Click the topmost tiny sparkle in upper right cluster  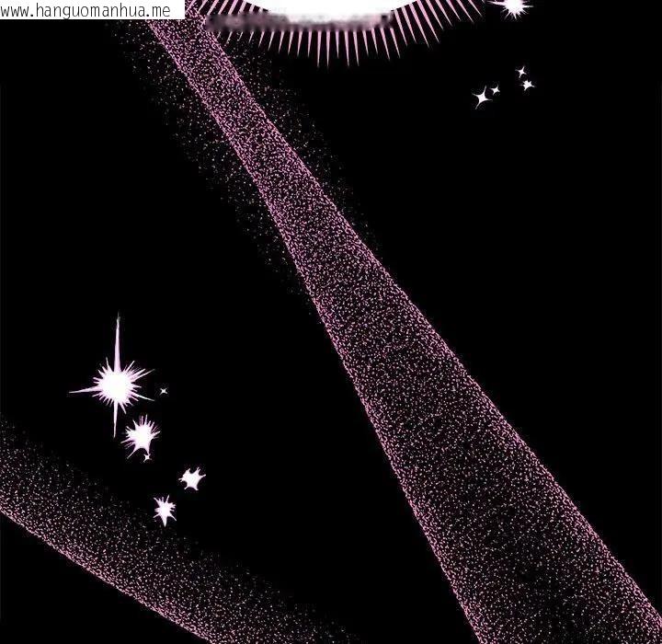pyautogui.click(x=521, y=71)
